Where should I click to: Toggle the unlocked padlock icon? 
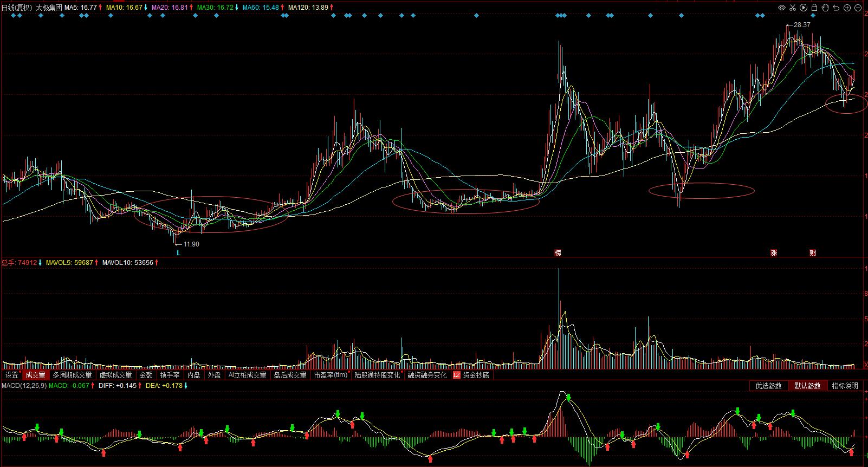(x=814, y=8)
